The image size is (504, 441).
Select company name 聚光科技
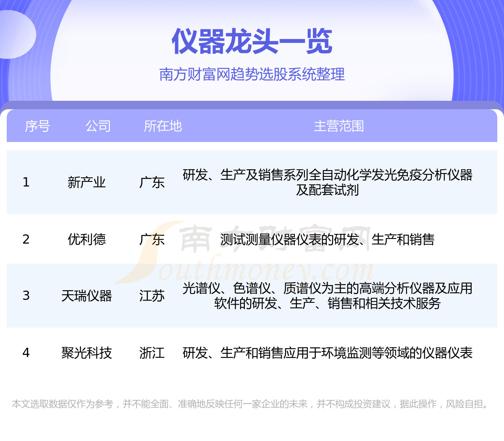87,353
